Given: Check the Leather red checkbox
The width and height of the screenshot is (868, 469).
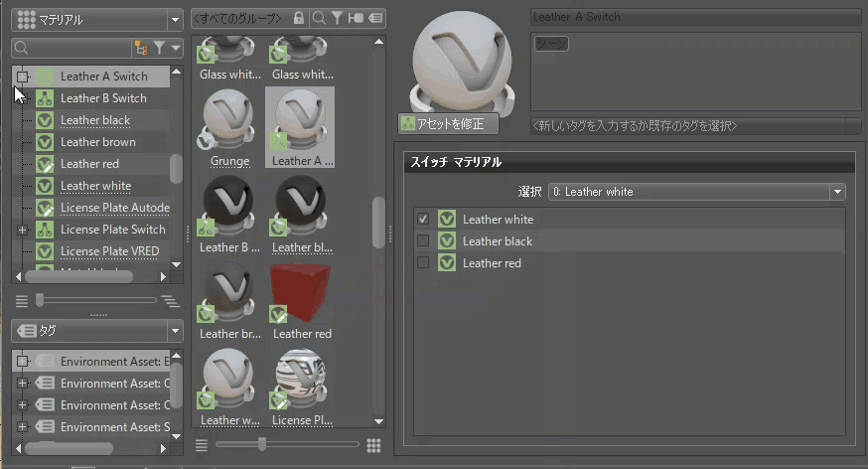Looking at the screenshot, I should pos(423,262).
